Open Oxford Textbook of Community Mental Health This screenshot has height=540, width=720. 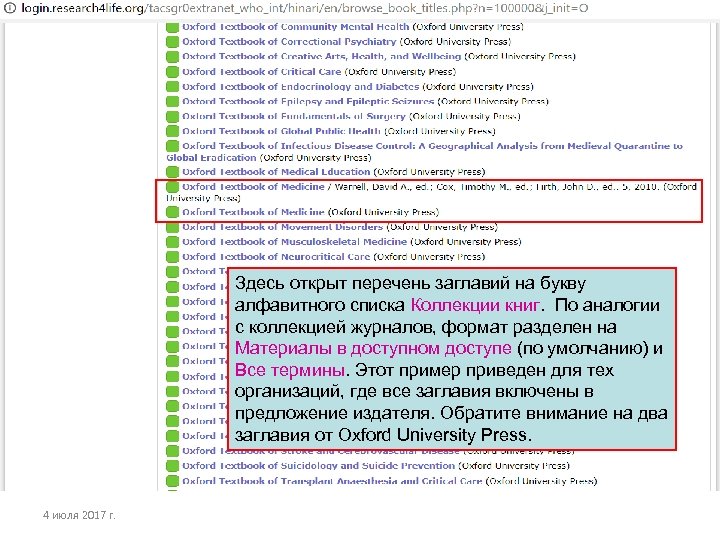(x=295, y=27)
